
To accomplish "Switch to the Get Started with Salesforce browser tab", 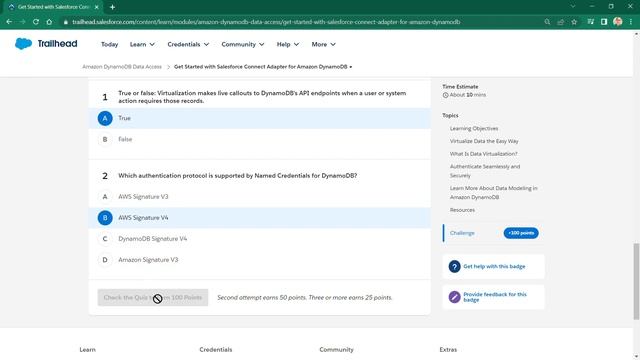I will (x=53, y=7).
